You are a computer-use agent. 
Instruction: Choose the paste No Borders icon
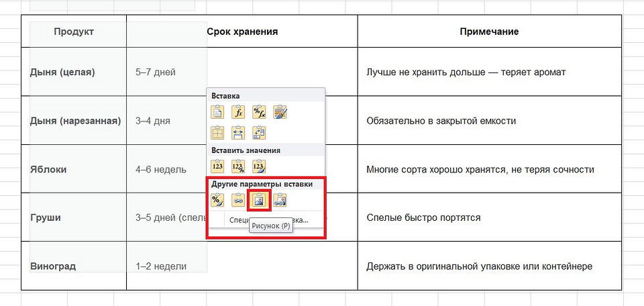(217, 132)
